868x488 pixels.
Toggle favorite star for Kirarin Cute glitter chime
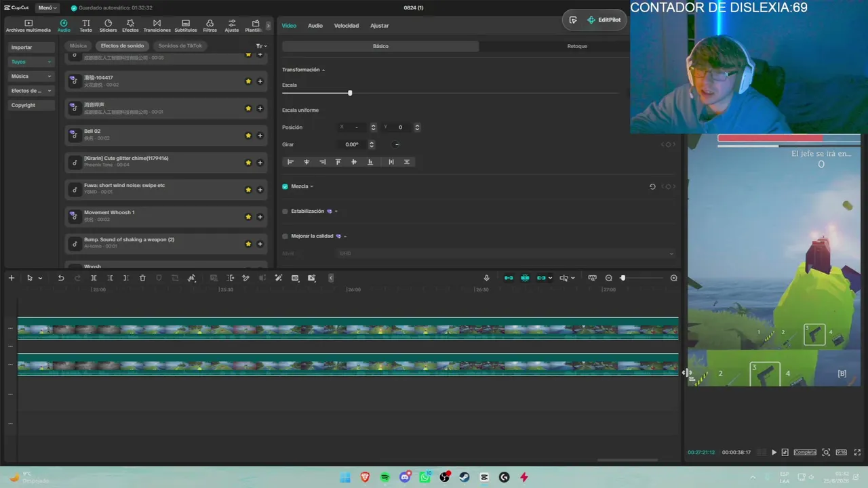click(248, 163)
